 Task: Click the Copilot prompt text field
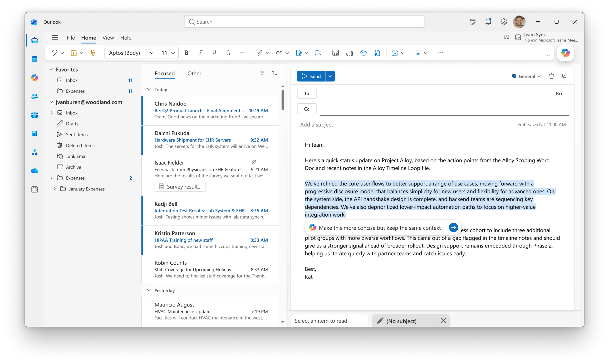tap(380, 228)
